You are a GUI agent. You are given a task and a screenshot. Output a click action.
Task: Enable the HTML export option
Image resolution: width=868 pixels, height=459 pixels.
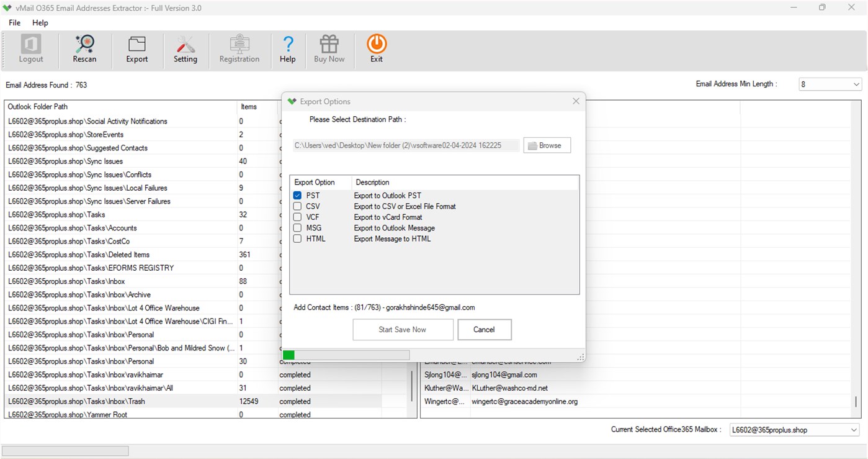point(297,238)
